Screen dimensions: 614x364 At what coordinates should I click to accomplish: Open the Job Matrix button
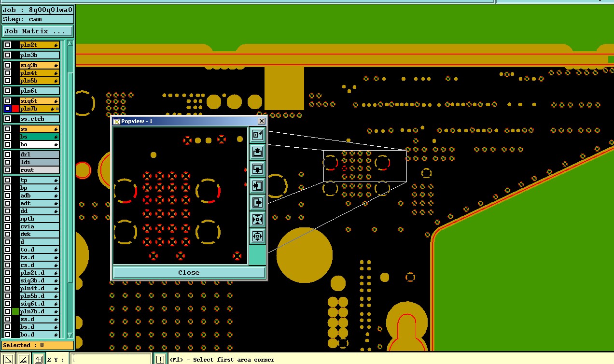38,31
